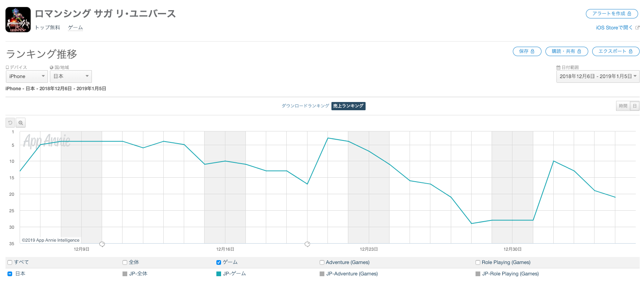Viewport: 644px width, 286px height.
Task: Click the ランキング推移 heading
Action: click(x=42, y=54)
